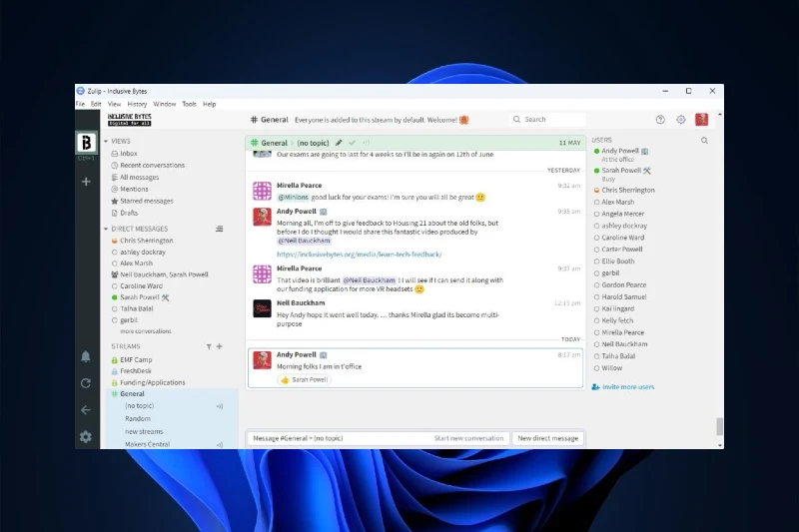Open the inclusivebytes.org video link

click(360, 255)
